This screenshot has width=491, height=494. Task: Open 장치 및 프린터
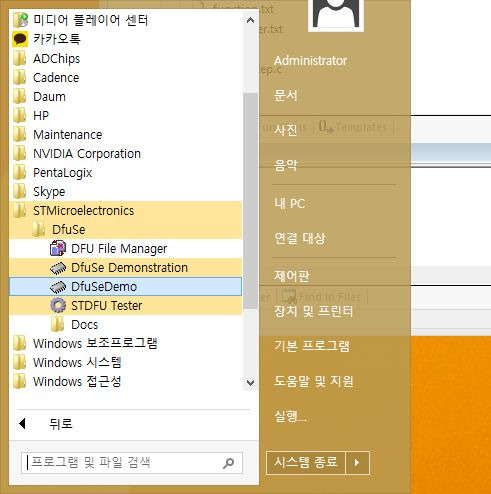[313, 311]
